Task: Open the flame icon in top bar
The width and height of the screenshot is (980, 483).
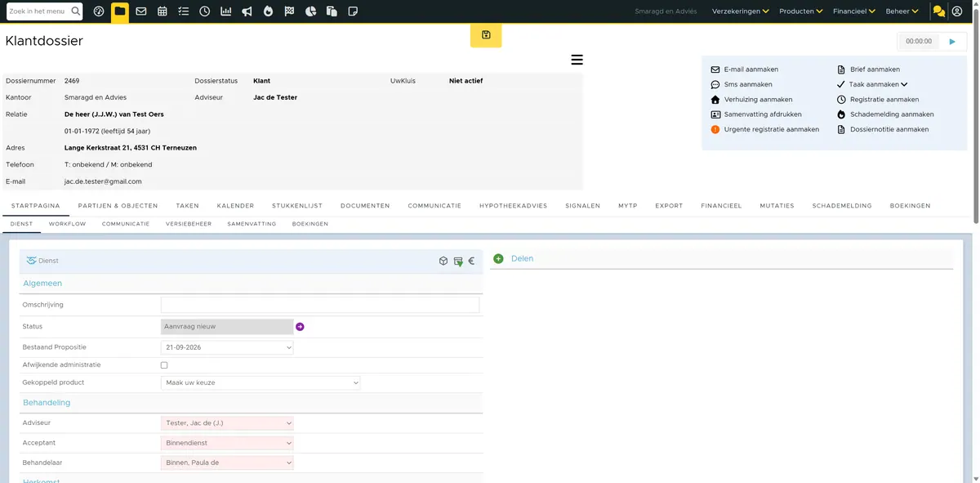Action: (x=269, y=11)
